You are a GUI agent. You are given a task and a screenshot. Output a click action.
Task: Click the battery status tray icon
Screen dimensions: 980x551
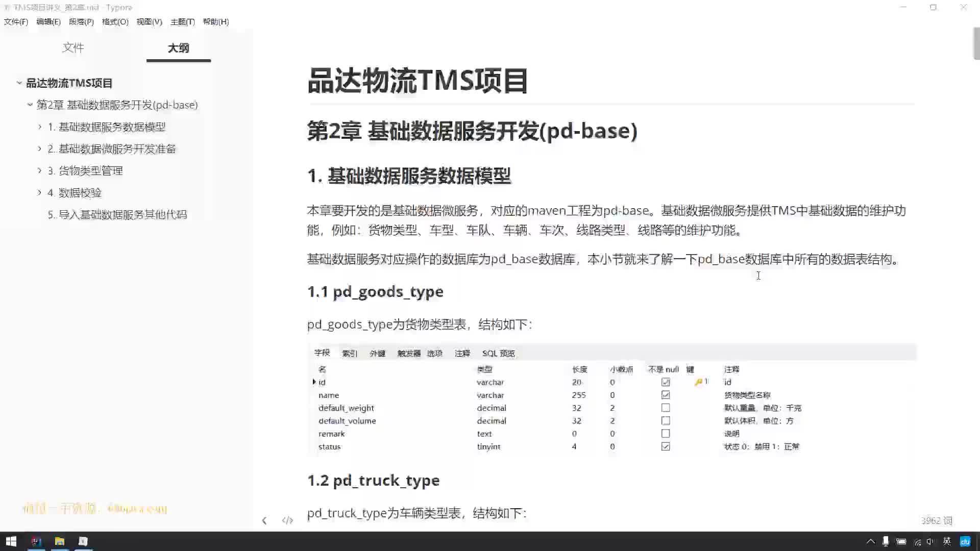901,541
